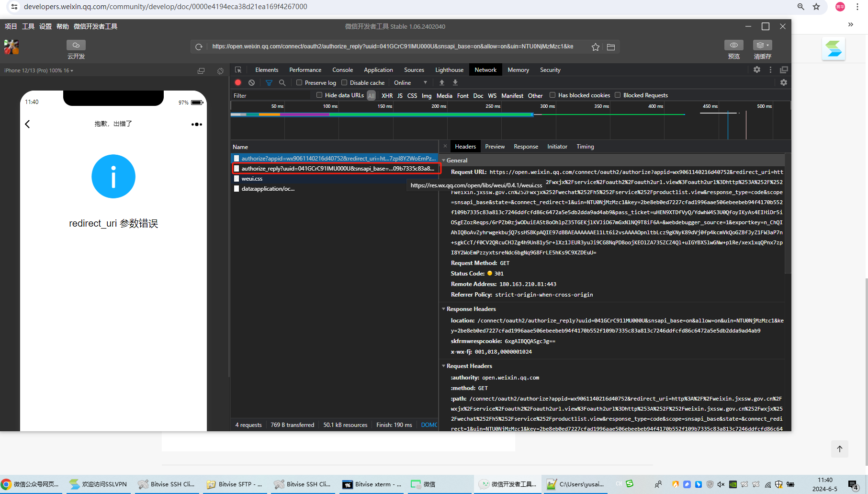This screenshot has width=868, height=494.
Task: Open DevTools more options vertical dots
Action: pyautogui.click(x=770, y=70)
